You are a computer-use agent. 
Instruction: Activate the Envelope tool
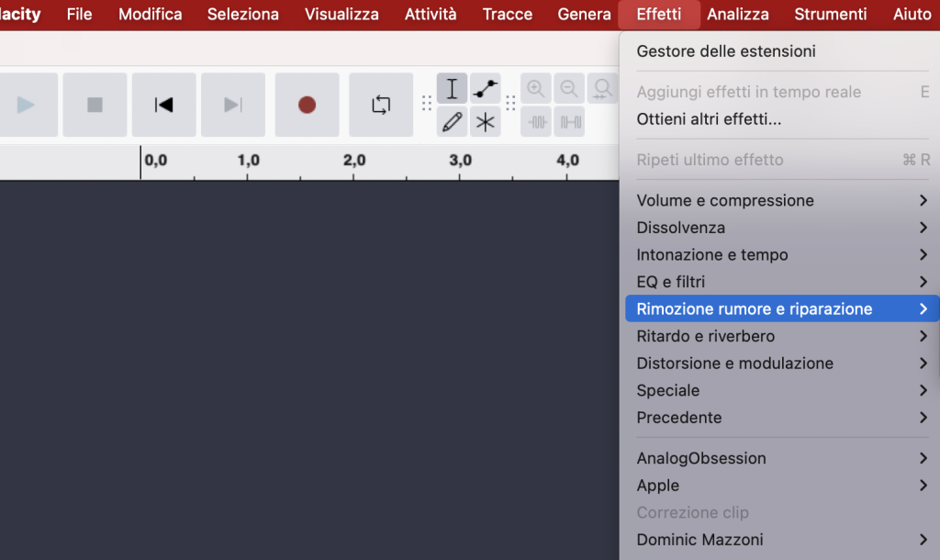[x=485, y=88]
